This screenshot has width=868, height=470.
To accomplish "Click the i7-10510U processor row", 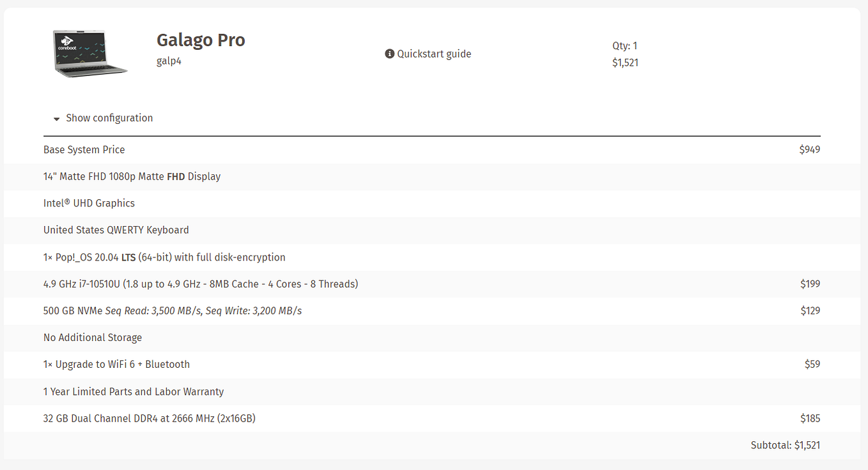I will click(x=432, y=284).
